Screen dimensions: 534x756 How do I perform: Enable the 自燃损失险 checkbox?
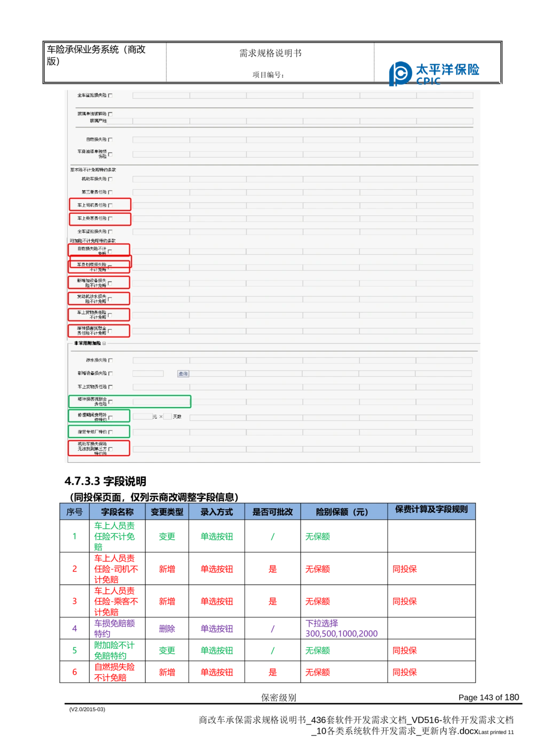111,140
